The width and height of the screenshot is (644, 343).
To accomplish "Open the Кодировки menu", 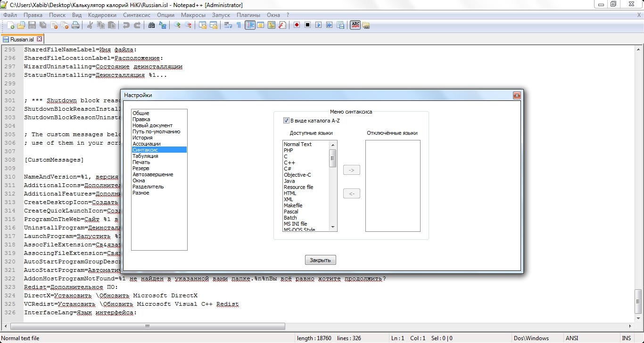I will [x=102, y=15].
